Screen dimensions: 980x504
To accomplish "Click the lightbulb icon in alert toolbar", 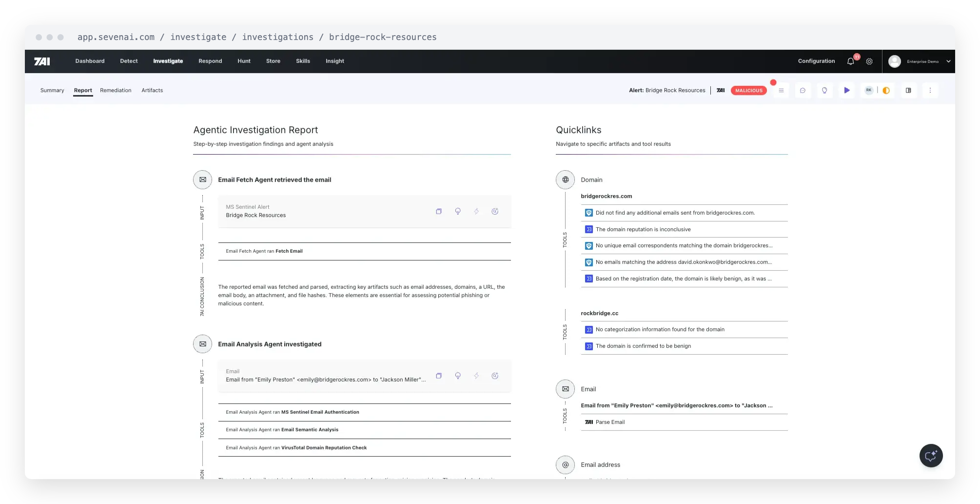I will click(x=824, y=90).
